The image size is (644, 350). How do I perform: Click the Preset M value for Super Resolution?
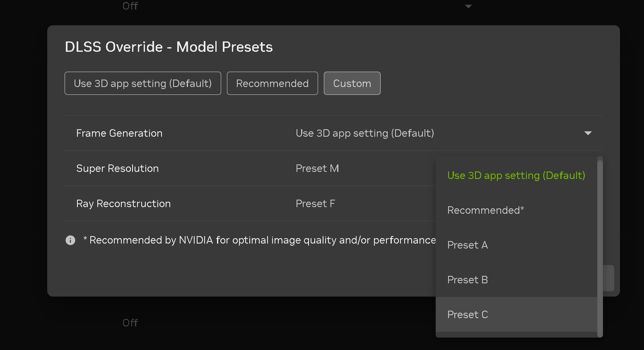[317, 168]
